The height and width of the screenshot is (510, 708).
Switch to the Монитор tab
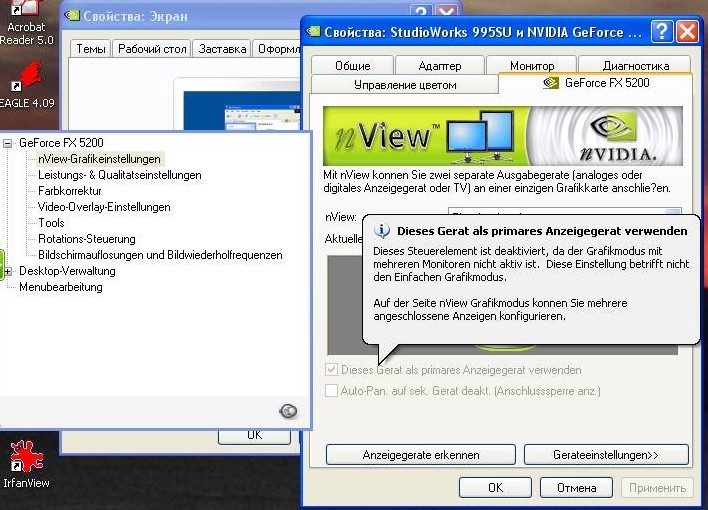[532, 66]
